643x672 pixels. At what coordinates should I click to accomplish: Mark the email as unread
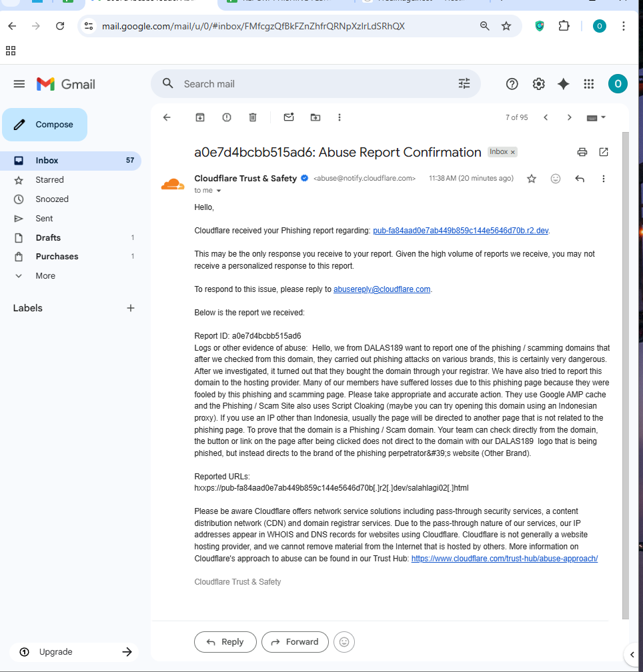tap(289, 117)
